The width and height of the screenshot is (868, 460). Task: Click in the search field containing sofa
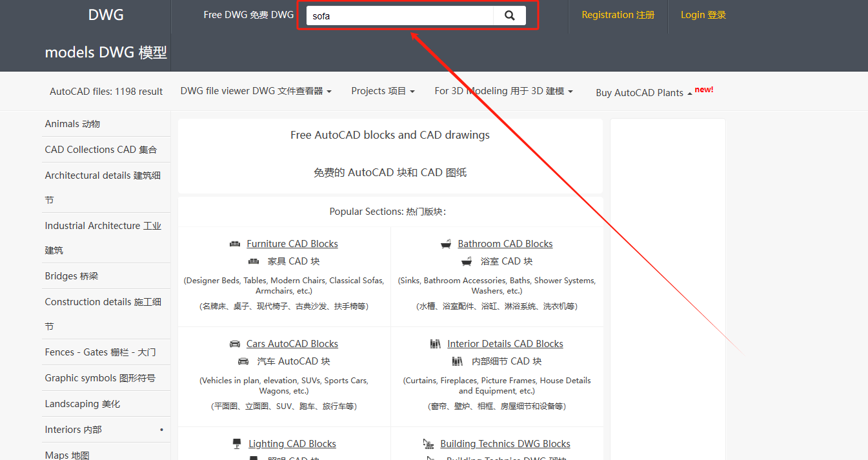399,16
